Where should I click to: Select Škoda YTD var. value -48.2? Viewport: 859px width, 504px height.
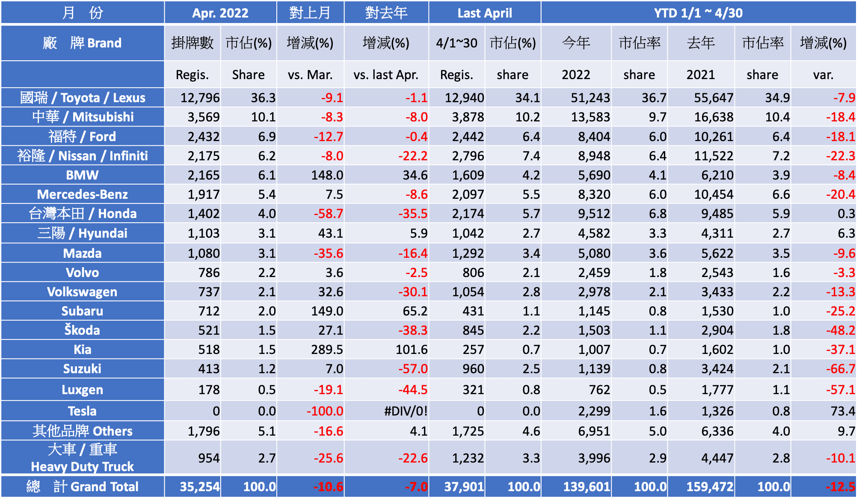pyautogui.click(x=841, y=330)
